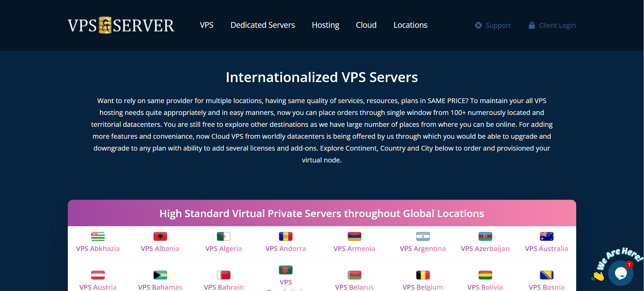Screen dimensions: 644x291
Task: Open the Hosting menu item
Action: tap(325, 25)
